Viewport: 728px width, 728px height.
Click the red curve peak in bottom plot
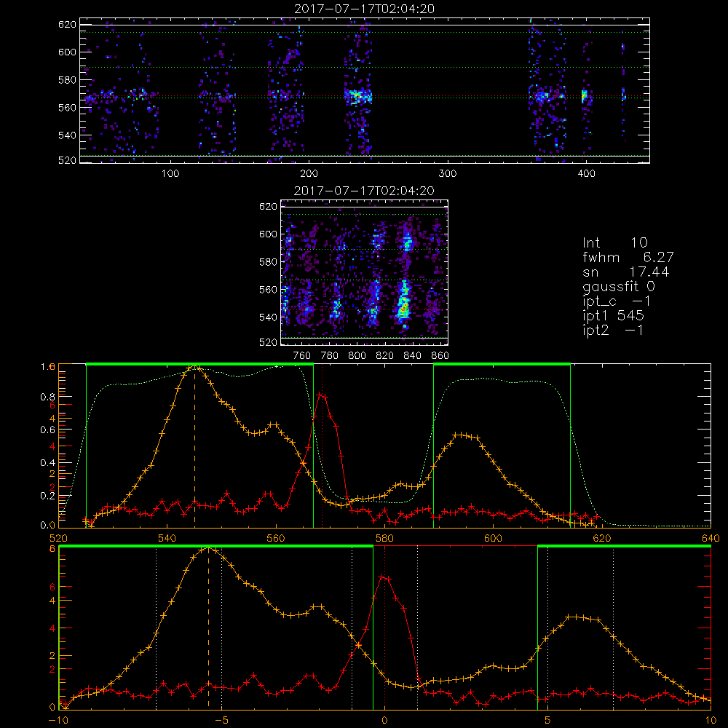coord(384,577)
